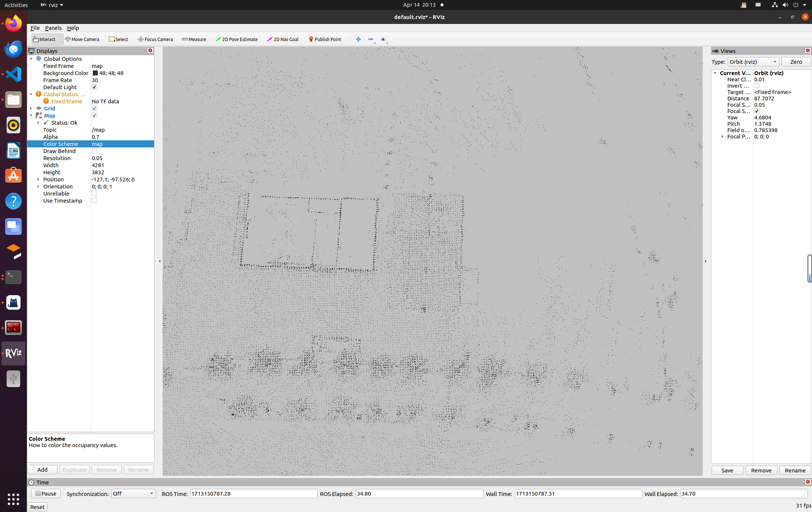Click the blue plus add-tool icon
This screenshot has width=812, height=512.
(358, 39)
